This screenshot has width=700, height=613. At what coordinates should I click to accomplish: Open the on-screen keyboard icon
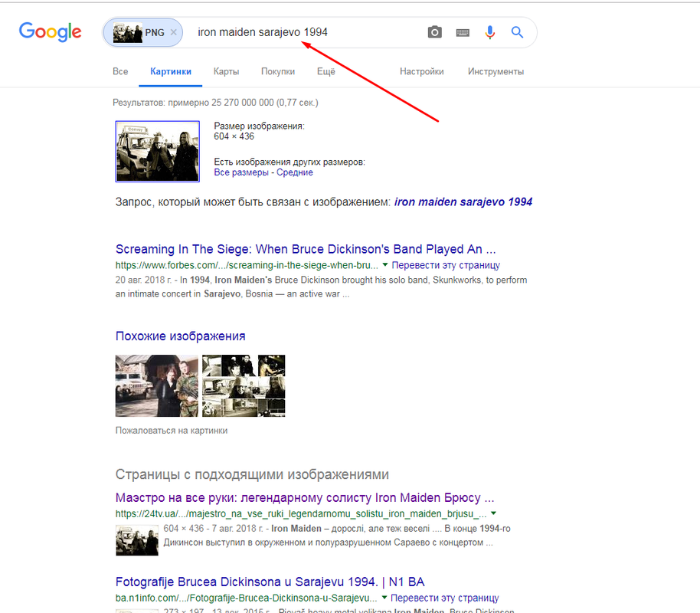463,33
